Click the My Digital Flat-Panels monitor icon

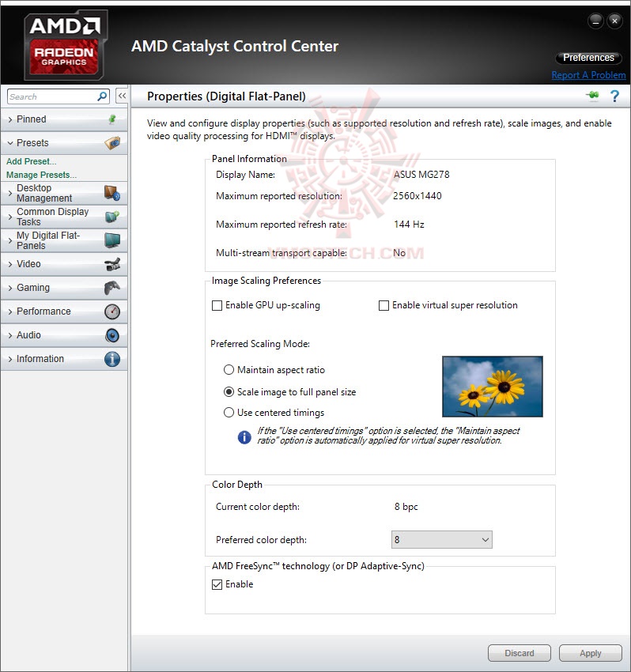coord(112,240)
